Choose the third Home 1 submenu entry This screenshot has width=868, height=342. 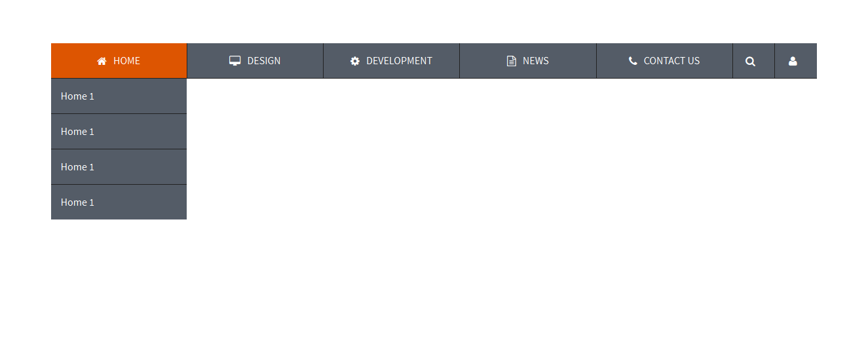click(x=119, y=167)
